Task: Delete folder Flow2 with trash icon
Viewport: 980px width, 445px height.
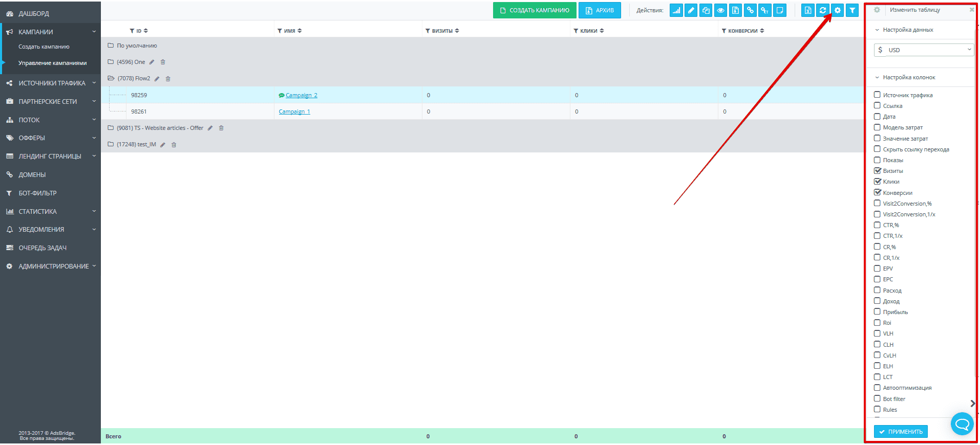Action: point(168,79)
